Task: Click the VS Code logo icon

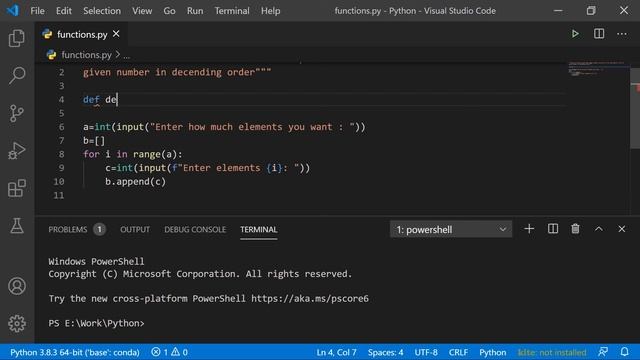Action: tap(12, 10)
